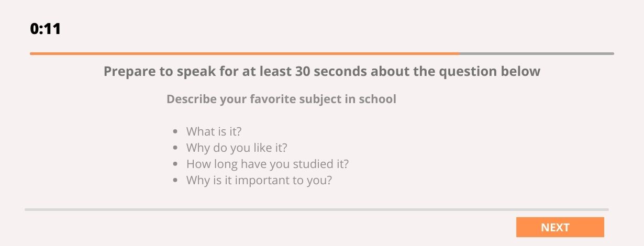
Task: Select the "Describe your favorite subject in school" prompt
Action: (x=281, y=99)
